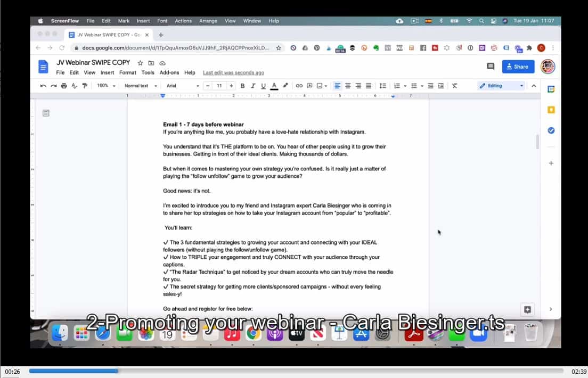Viewport: 588px width, 378px height.
Task: Click the print icon in the toolbar
Action: [x=64, y=86]
